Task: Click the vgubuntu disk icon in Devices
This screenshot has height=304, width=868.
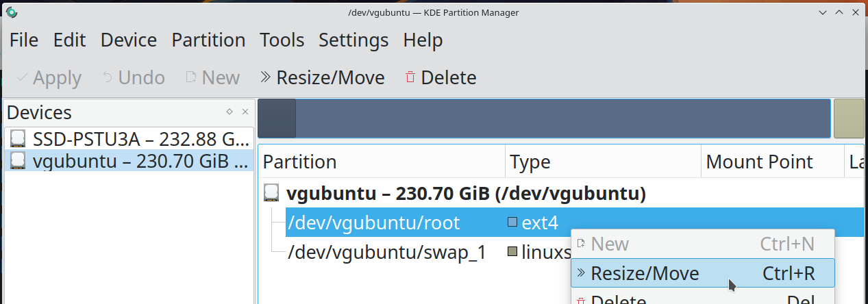Action: point(18,161)
